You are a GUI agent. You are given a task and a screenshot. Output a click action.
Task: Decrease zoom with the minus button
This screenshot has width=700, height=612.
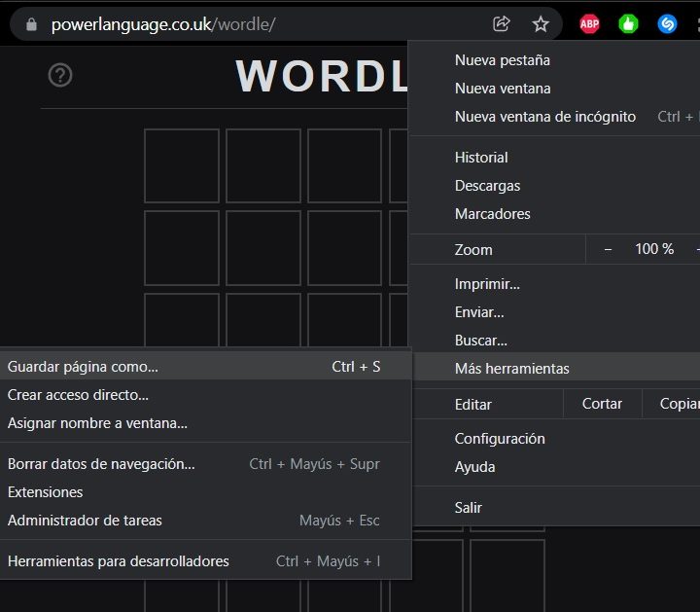(608, 249)
